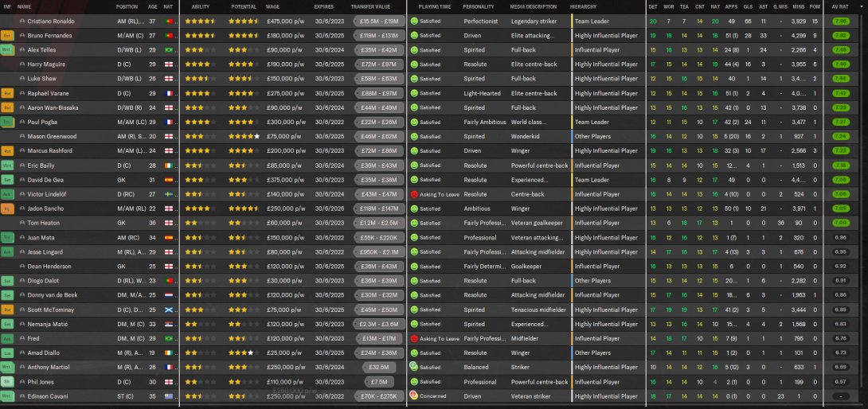Sort by the WAGE column header
The image size is (868, 409).
(x=272, y=6)
